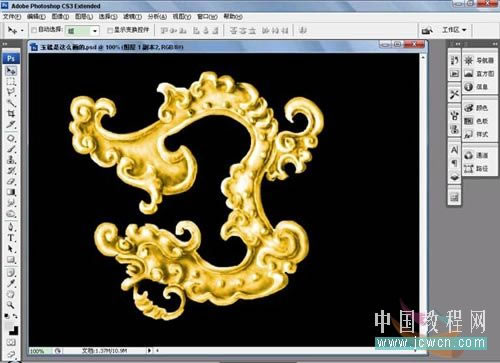Select the Zoom tool
The width and height of the screenshot is (500, 363).
click(11, 305)
